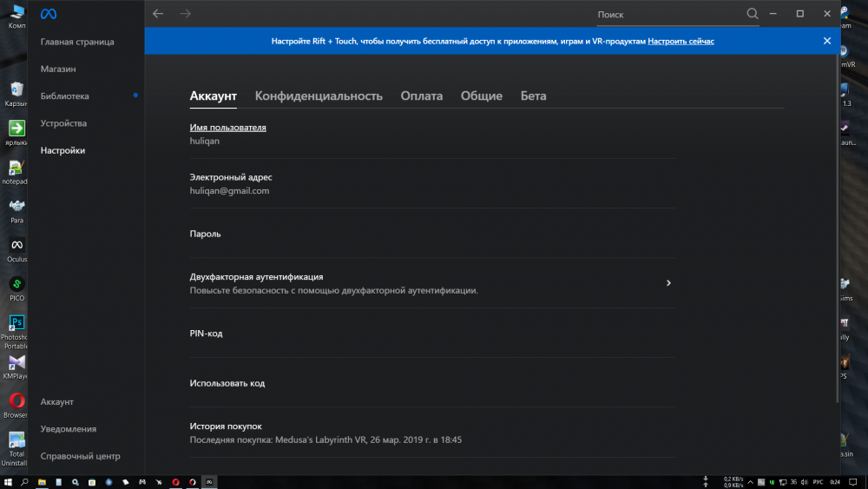Click the Recycle Bin desktop icon
The height and width of the screenshot is (489, 868).
click(16, 94)
